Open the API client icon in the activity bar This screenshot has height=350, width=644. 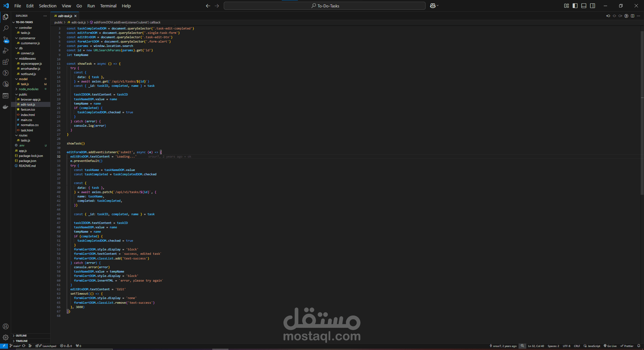5,96
